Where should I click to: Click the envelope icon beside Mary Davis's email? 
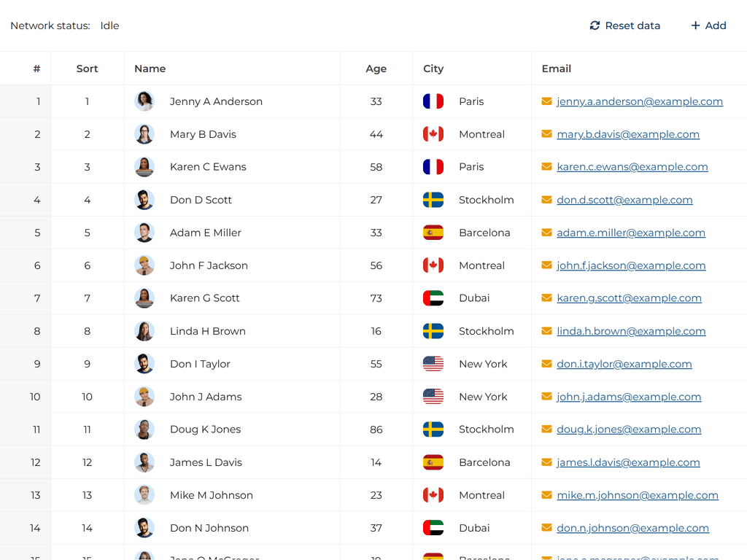pyautogui.click(x=546, y=134)
